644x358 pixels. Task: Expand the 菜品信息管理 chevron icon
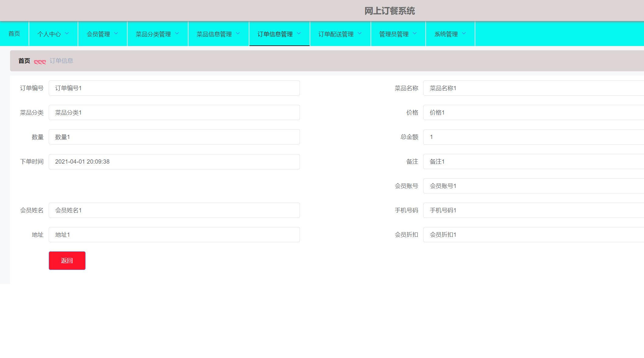238,34
